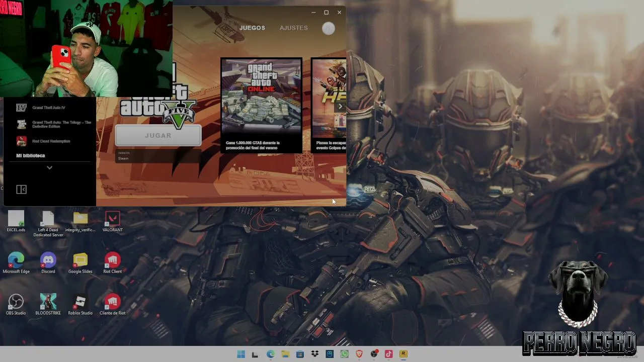Launch Brave browser from the taskbar
Viewport: 644px width, 362px height.
[359, 354]
